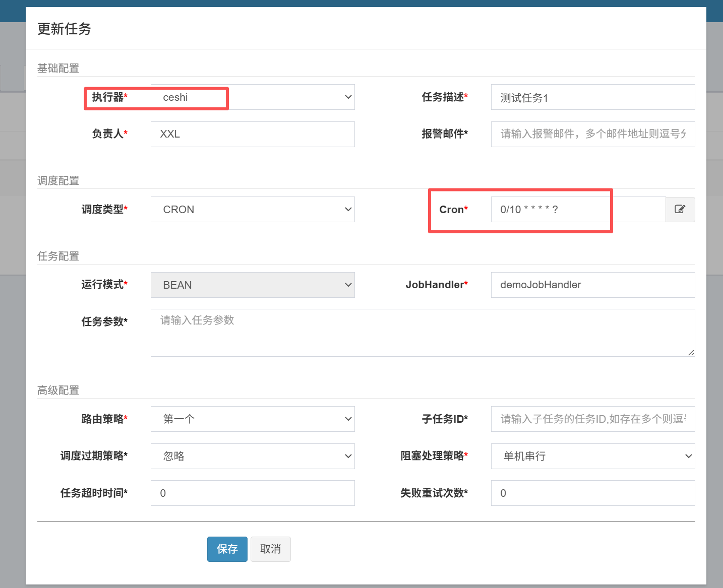Image resolution: width=723 pixels, height=588 pixels.
Task: Open the 运行模式 BEAN dropdown
Action: (252, 285)
